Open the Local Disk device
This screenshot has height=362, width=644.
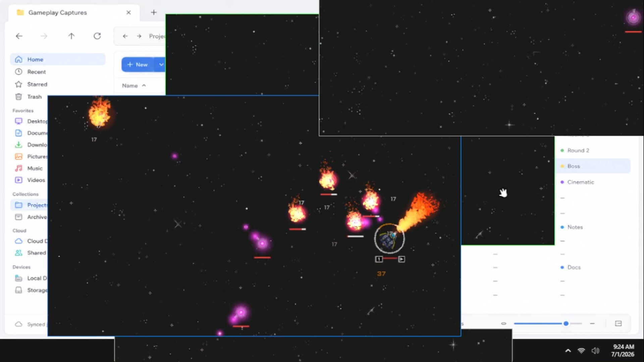pos(31,278)
